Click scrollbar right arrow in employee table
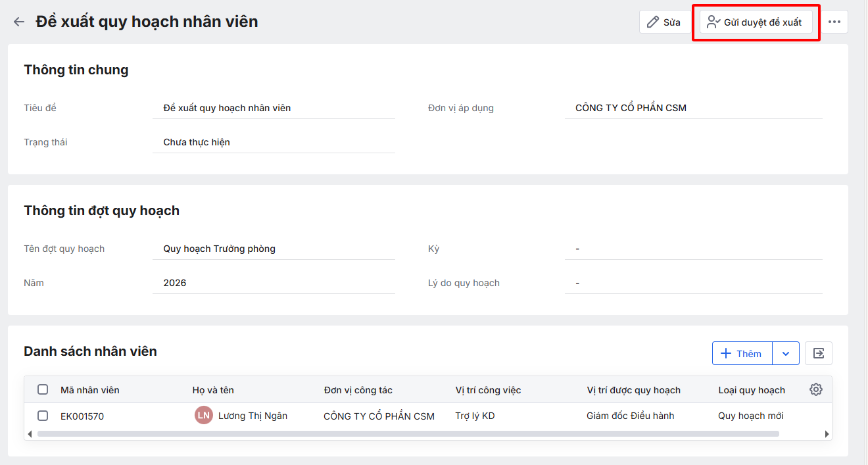The width and height of the screenshot is (868, 465). tap(827, 434)
